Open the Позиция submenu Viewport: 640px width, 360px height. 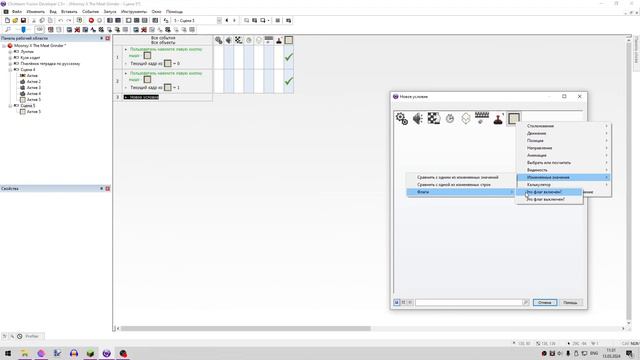coord(564,141)
